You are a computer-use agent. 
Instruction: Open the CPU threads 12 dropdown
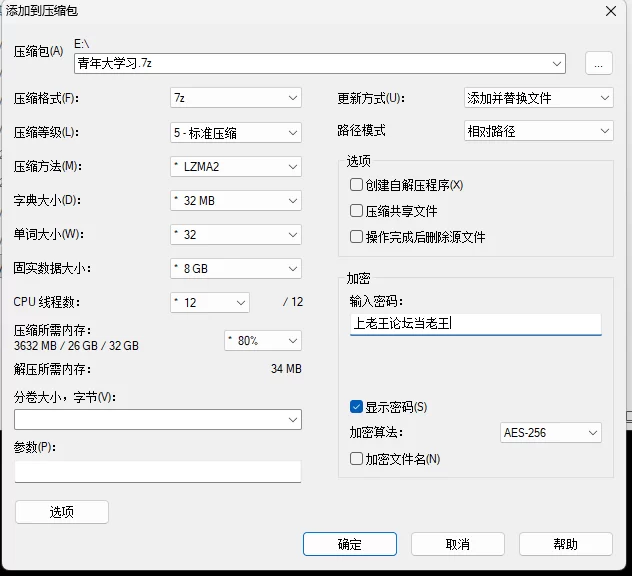coord(211,302)
